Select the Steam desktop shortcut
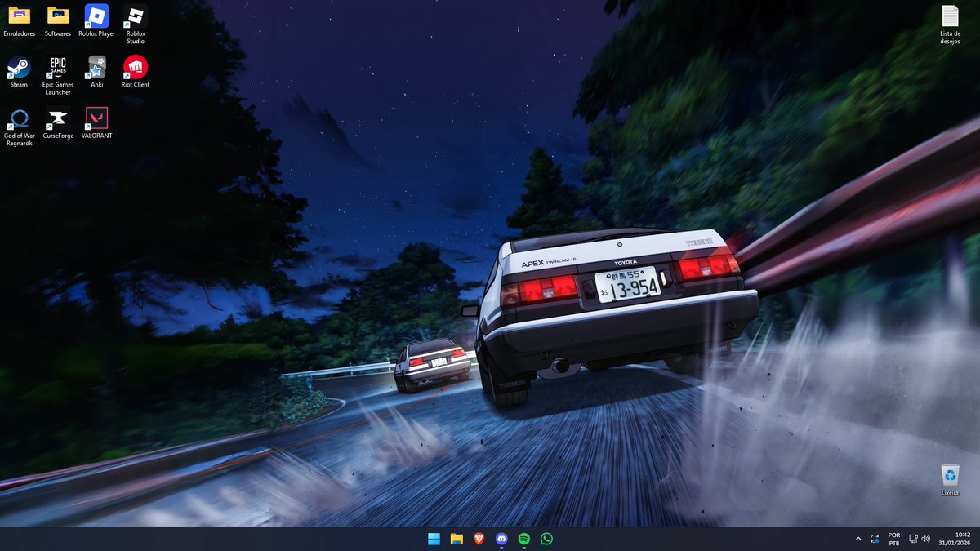The image size is (980, 551). 19,71
